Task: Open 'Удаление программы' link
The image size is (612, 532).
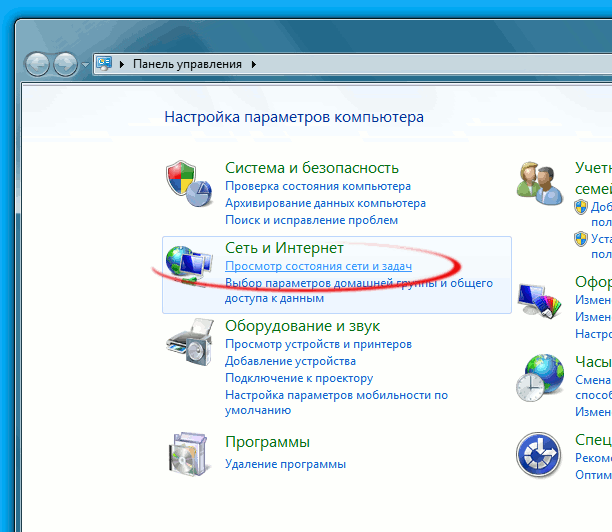Action: 285,464
